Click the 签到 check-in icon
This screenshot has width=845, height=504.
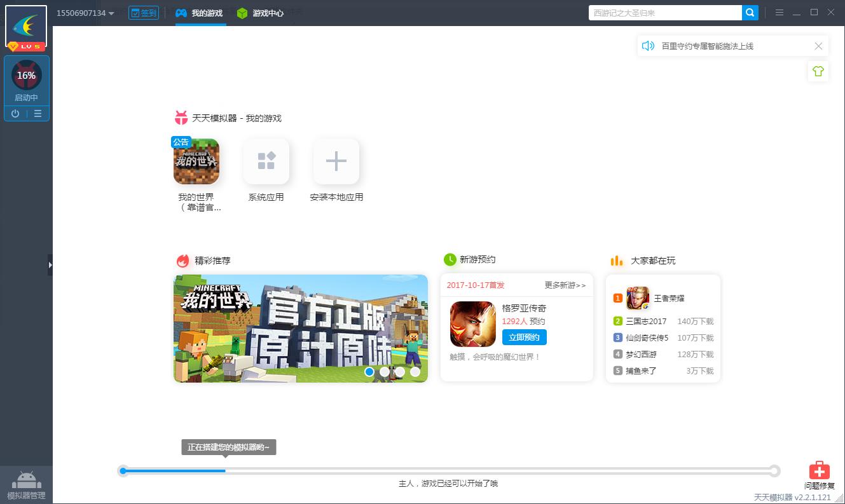pyautogui.click(x=143, y=12)
